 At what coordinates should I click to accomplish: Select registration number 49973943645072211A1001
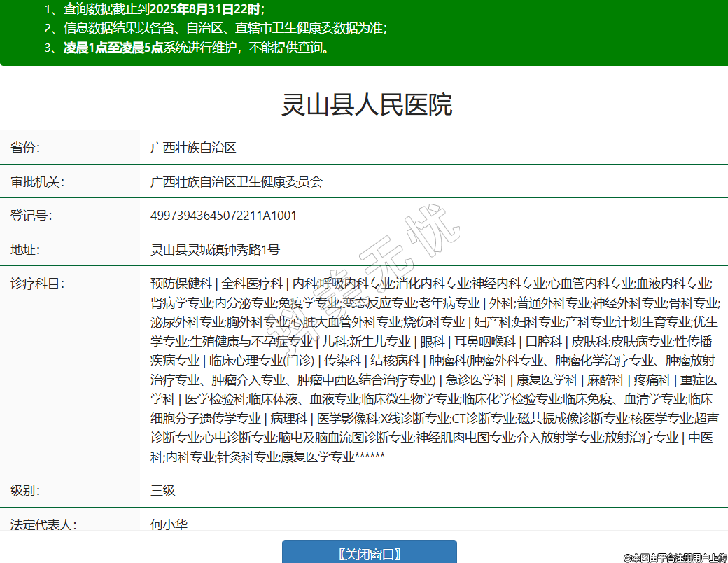click(223, 216)
